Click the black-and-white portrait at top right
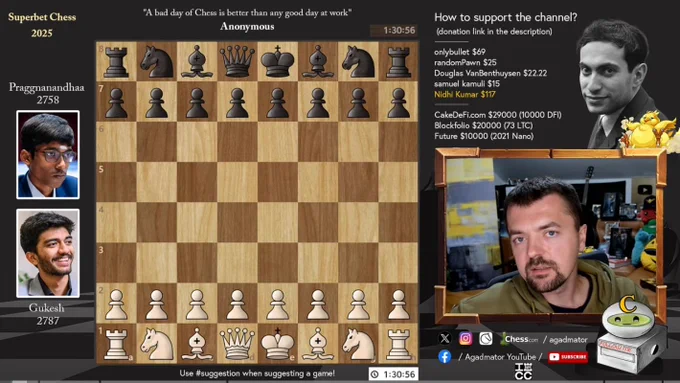The width and height of the screenshot is (680, 383). tap(616, 82)
